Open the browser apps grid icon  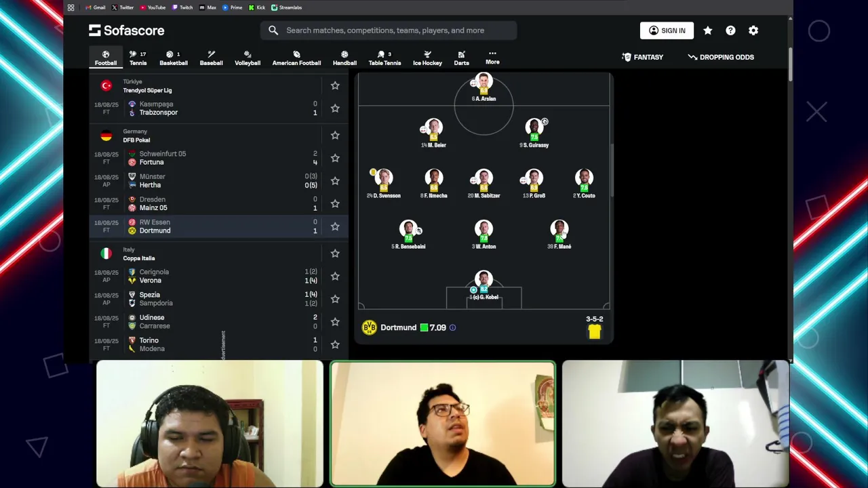(71, 7)
